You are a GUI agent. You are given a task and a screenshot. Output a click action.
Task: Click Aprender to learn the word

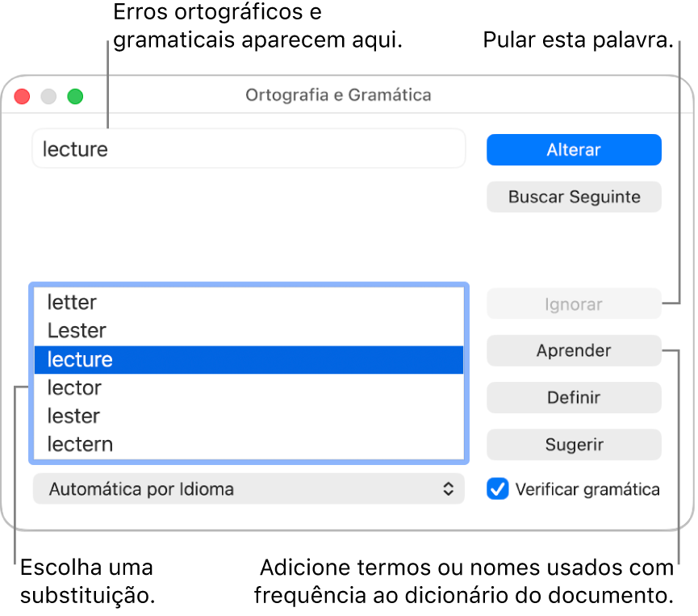pyautogui.click(x=574, y=350)
